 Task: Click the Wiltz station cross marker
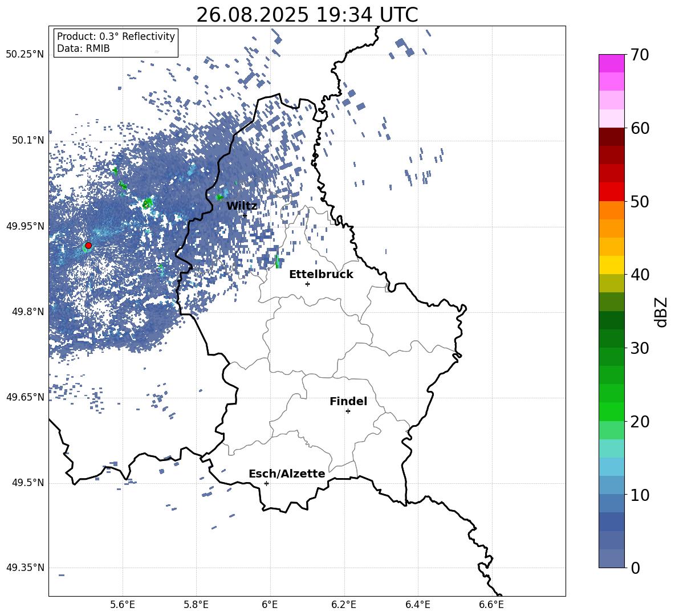point(245,215)
